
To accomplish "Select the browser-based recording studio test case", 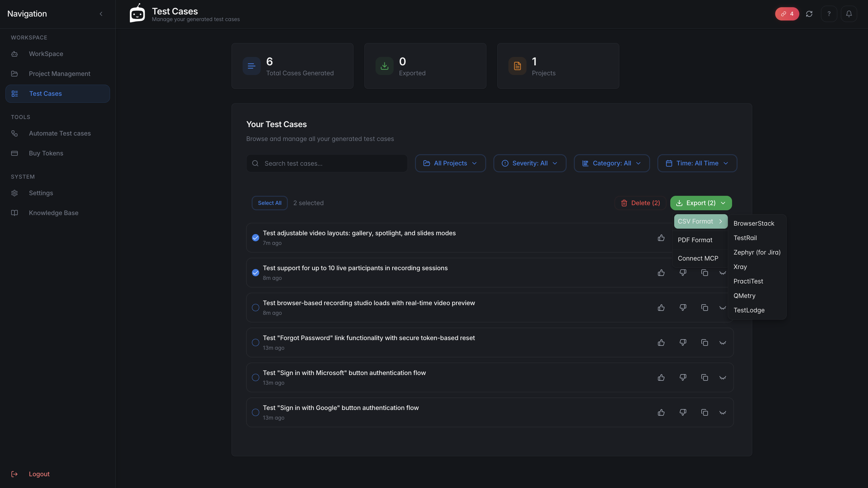I will (255, 308).
